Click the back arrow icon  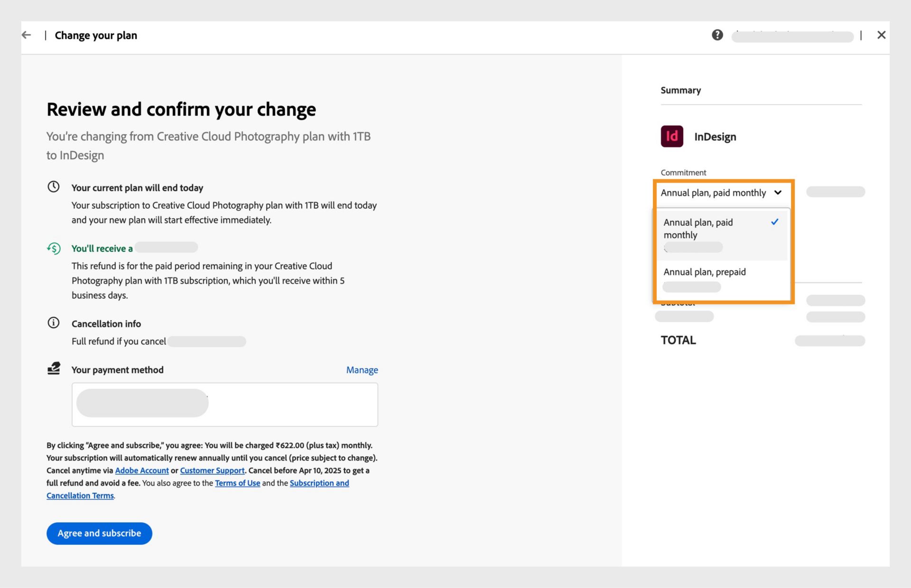click(x=27, y=35)
